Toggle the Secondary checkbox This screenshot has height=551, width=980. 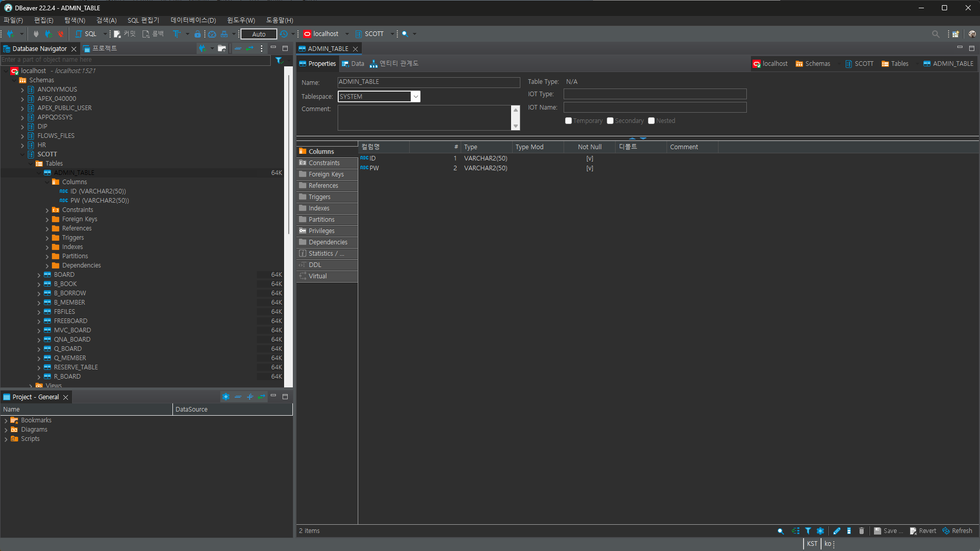click(x=610, y=121)
